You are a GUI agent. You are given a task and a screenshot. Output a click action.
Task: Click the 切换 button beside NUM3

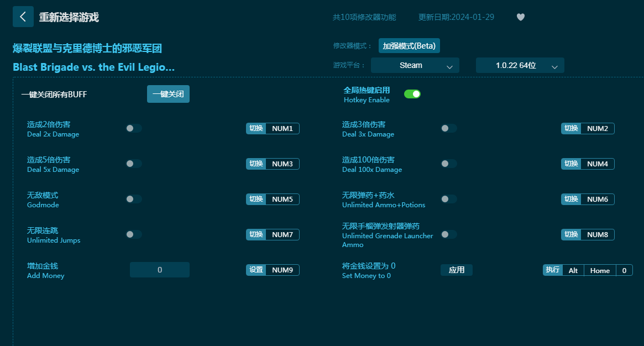(256, 164)
